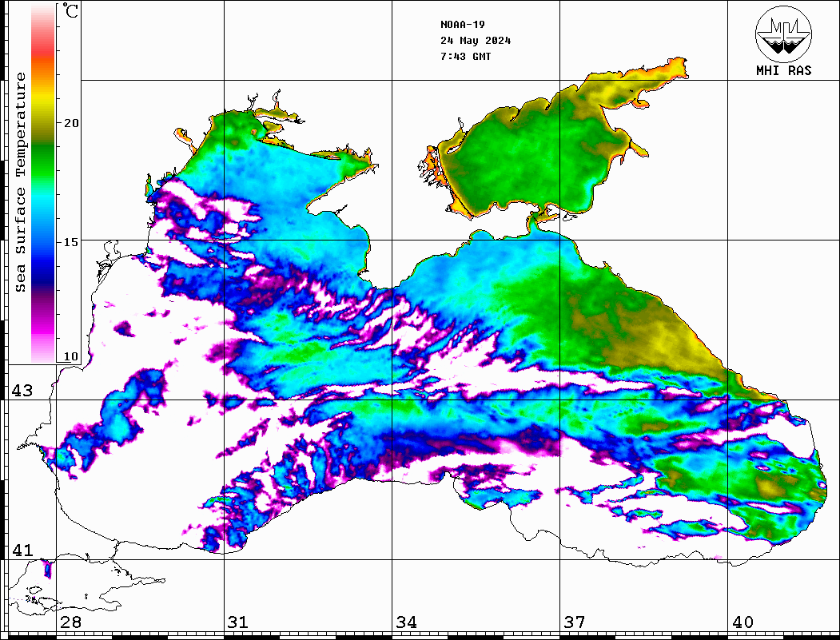
Task: Click the longitude label 37
Action: (575, 622)
